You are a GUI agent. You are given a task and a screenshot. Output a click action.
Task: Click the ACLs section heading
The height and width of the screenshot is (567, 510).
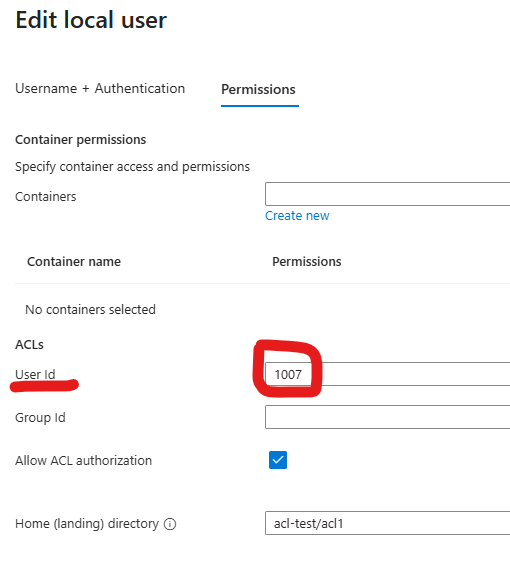tap(29, 345)
